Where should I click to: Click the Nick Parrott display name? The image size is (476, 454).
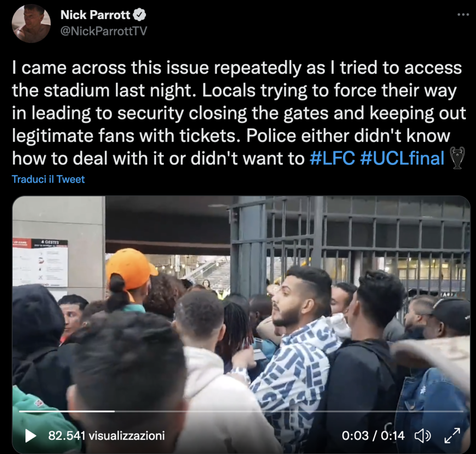pos(95,15)
